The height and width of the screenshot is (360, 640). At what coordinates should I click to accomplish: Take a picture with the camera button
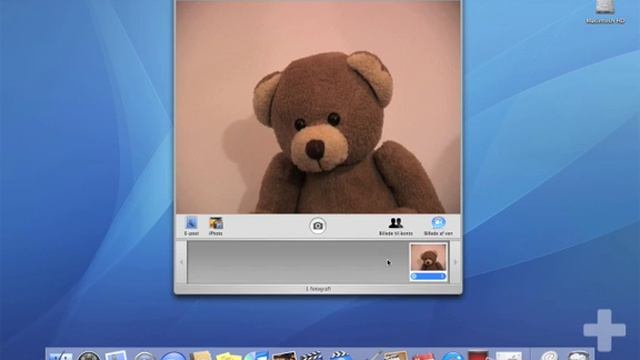click(318, 226)
